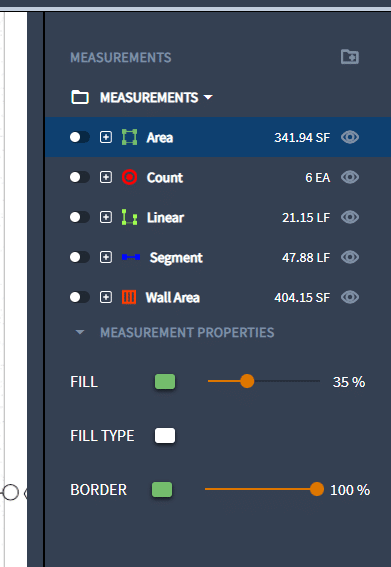Viewport: 391px width, 567px height.
Task: Click the 404.15 SF value
Action: click(302, 298)
